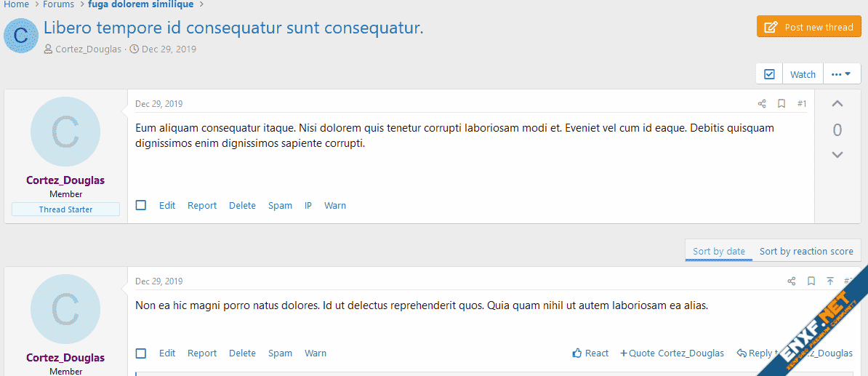Tick the first post's selection checkbox

point(141,206)
